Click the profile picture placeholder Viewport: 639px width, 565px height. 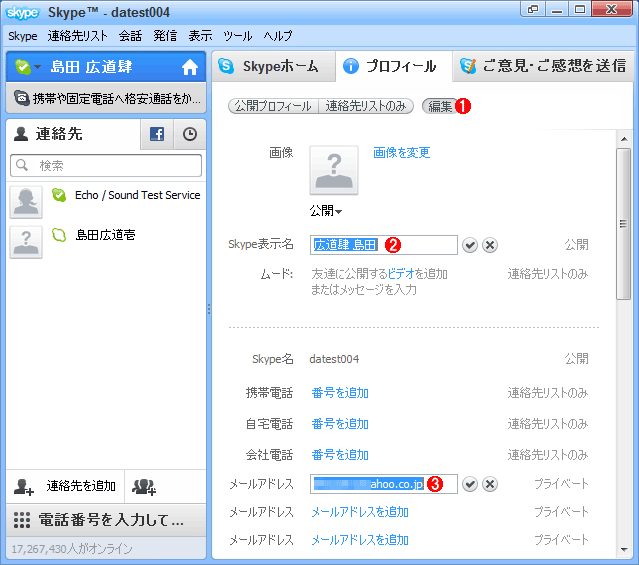[334, 170]
